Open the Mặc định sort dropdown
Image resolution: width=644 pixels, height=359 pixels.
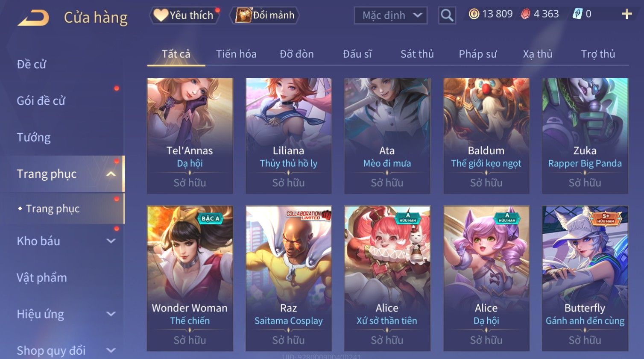coord(391,15)
